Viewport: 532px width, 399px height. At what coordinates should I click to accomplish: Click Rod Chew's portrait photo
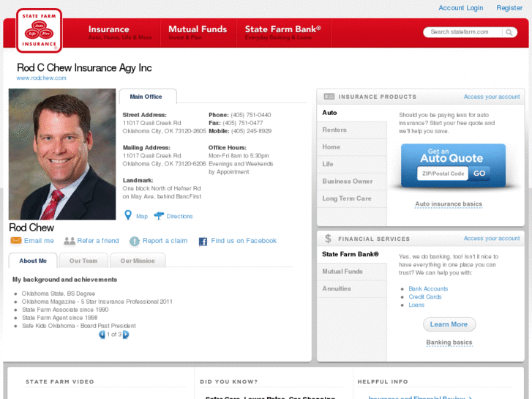62,154
